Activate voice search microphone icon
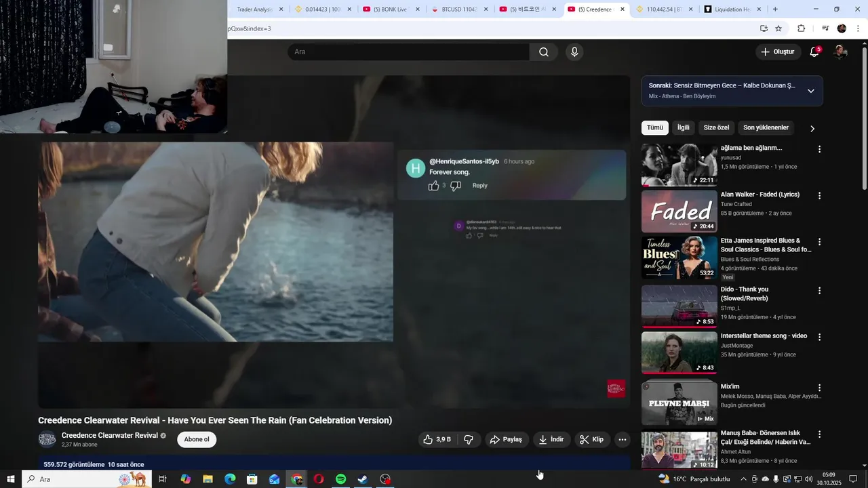The height and width of the screenshot is (488, 868). click(574, 52)
